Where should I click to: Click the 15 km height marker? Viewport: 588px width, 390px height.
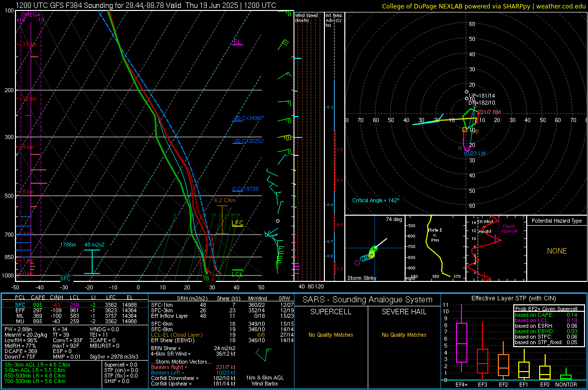pyautogui.click(x=29, y=44)
